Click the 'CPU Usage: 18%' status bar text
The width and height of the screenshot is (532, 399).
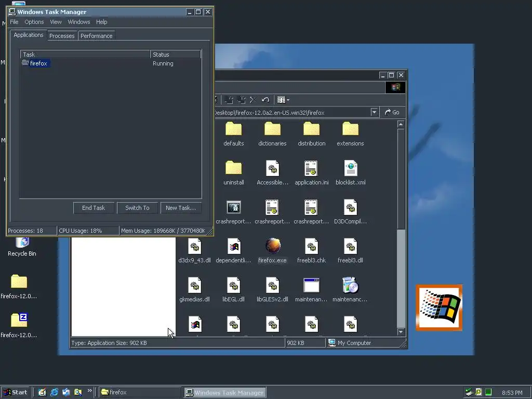(x=81, y=231)
